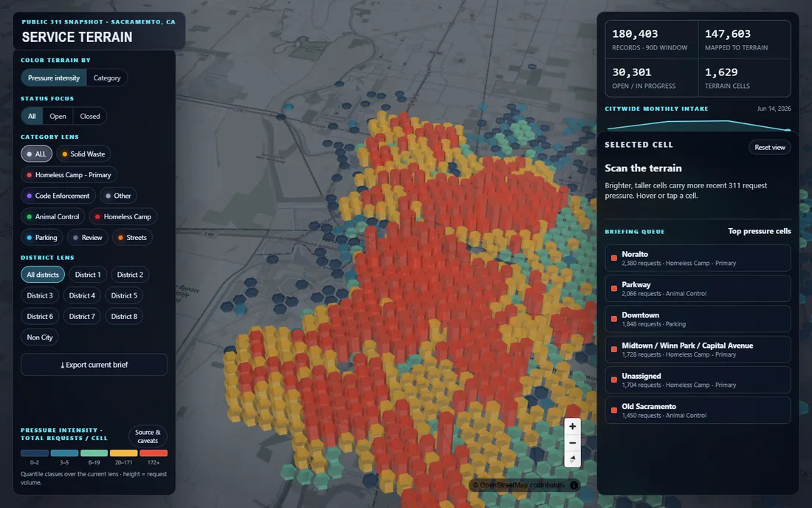Select the Solid Waste category chip
This screenshot has height=508, width=812.
(x=83, y=154)
